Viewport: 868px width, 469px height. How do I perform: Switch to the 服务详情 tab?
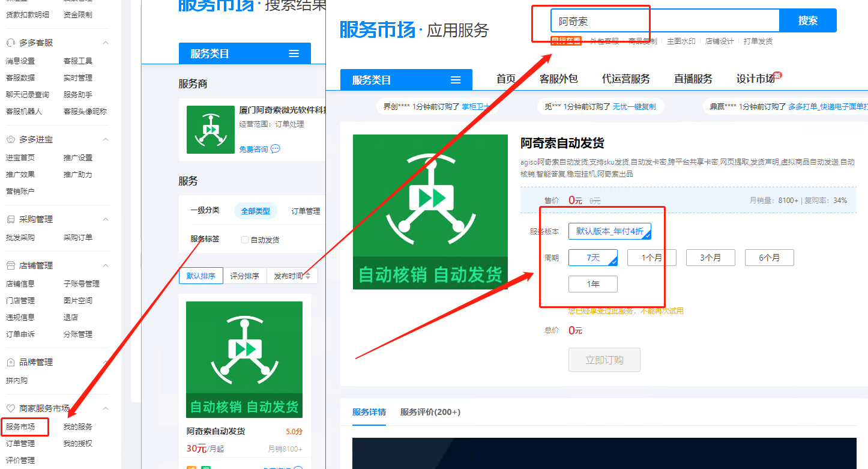pos(369,412)
